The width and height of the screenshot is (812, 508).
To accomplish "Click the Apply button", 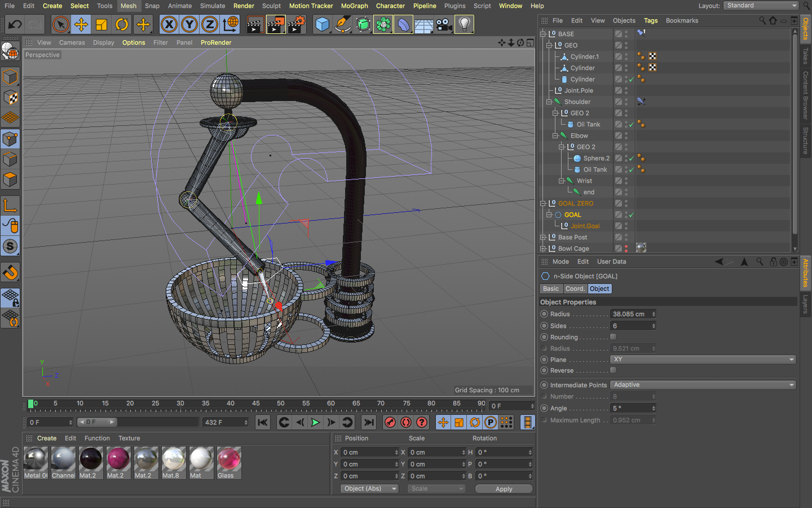I will click(x=504, y=489).
